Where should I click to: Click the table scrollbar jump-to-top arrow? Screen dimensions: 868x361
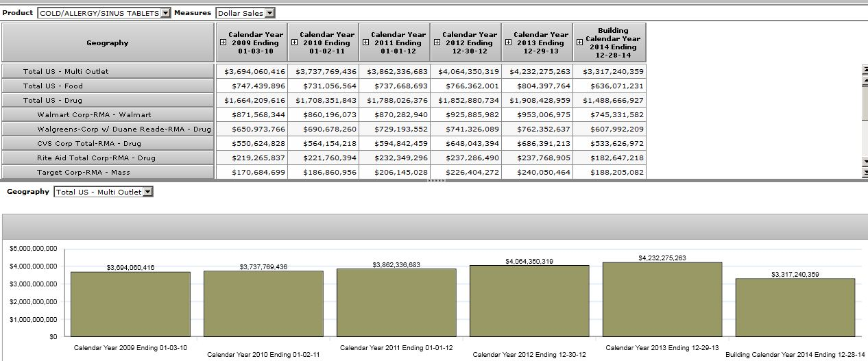(865, 69)
